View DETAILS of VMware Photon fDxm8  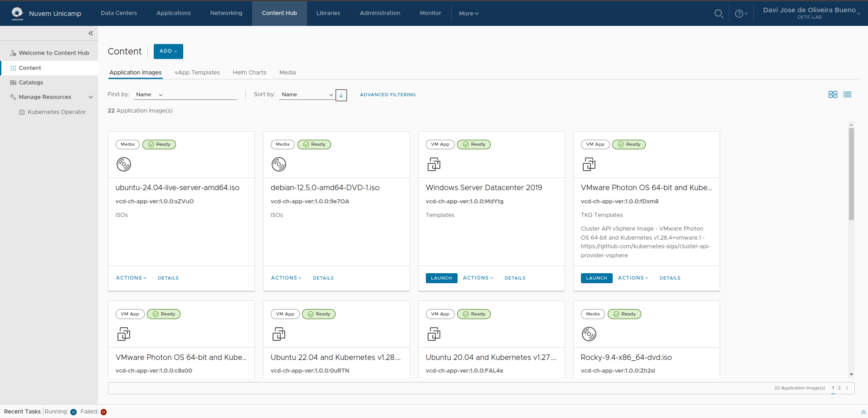(x=670, y=278)
